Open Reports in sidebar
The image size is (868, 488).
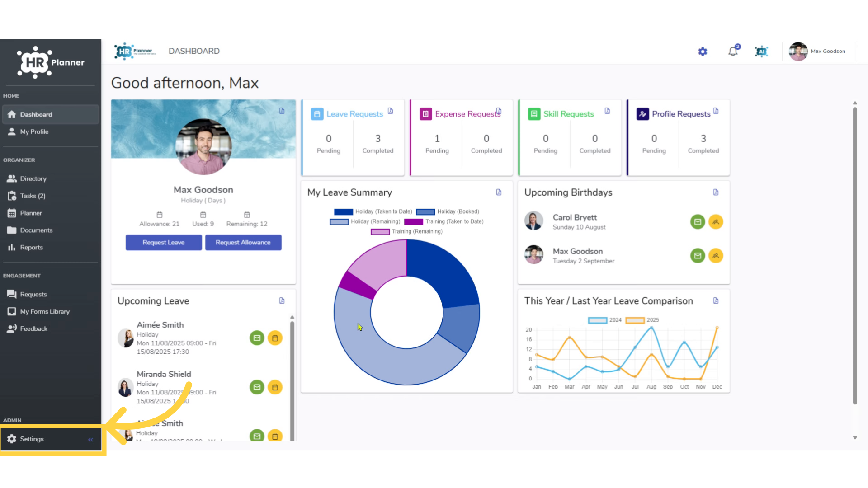[50, 248]
